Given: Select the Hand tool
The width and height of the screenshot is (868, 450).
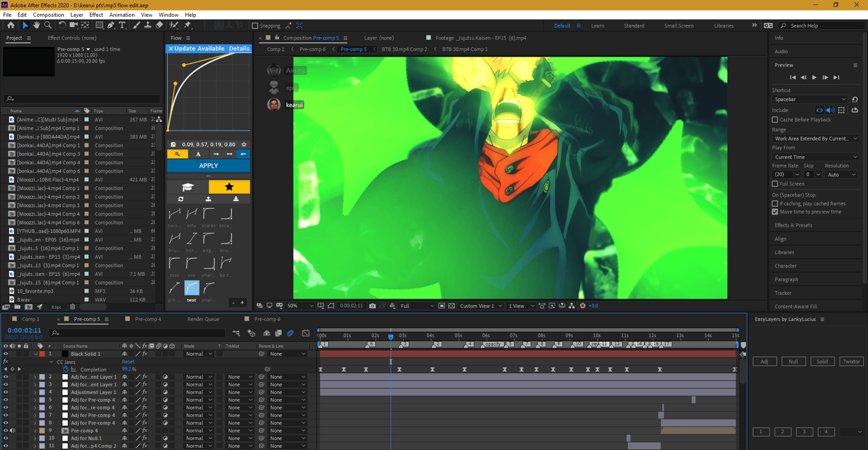Looking at the screenshot, I should tap(36, 25).
